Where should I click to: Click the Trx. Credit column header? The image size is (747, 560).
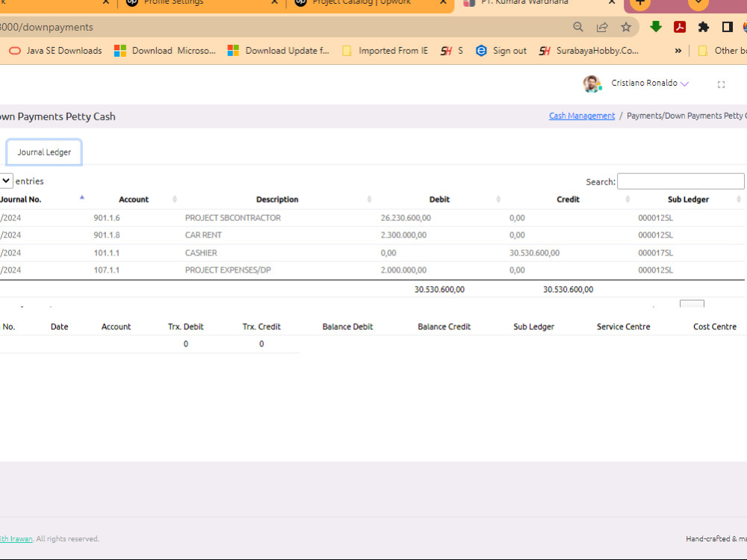(261, 327)
